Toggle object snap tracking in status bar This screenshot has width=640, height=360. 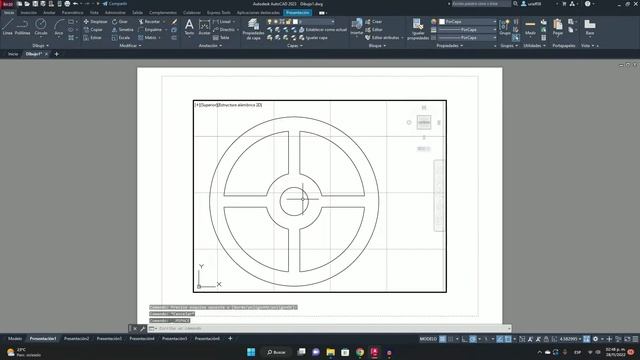[500, 339]
